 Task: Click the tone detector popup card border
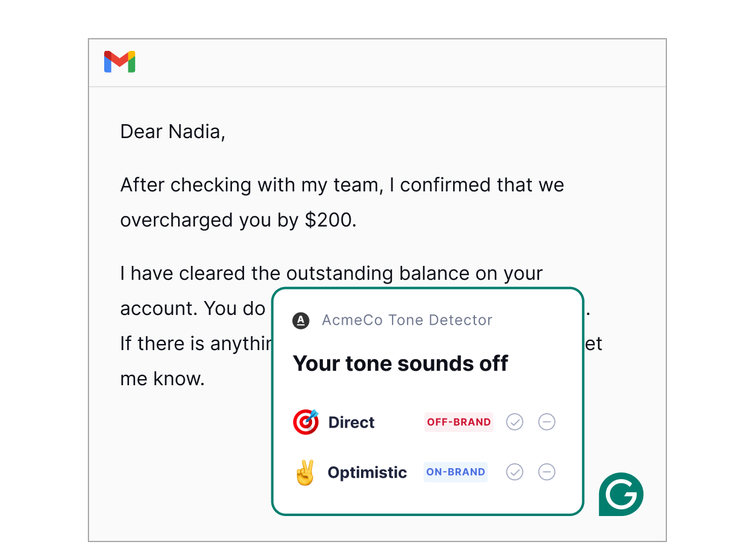point(428,290)
